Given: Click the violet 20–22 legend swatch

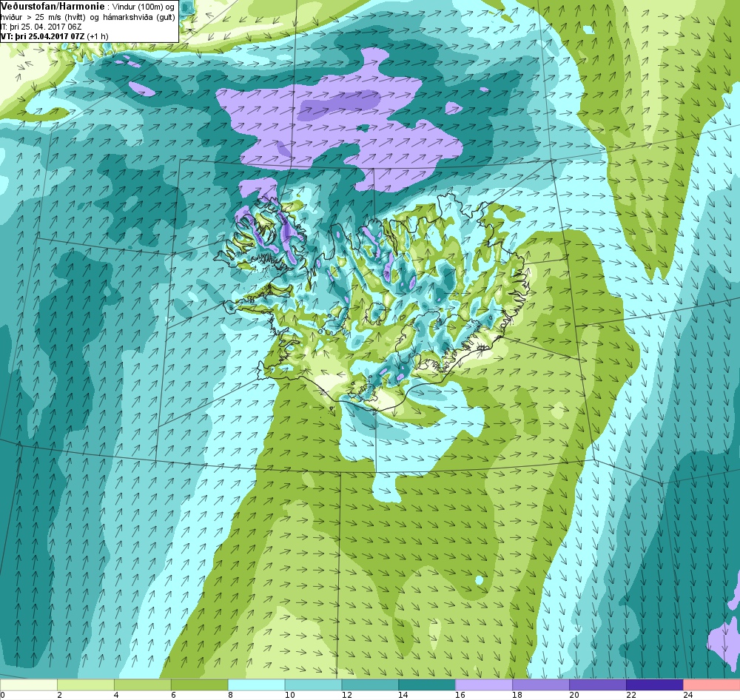Looking at the screenshot, I should click(x=598, y=684).
